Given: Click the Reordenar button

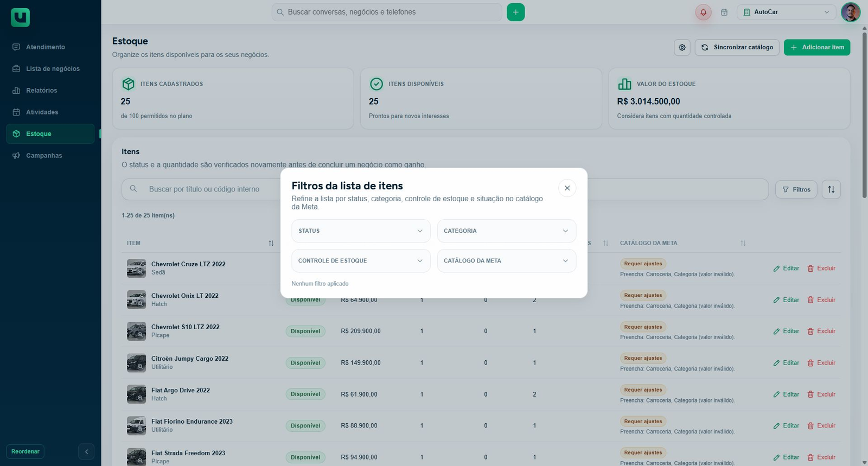Looking at the screenshot, I should (x=25, y=451).
